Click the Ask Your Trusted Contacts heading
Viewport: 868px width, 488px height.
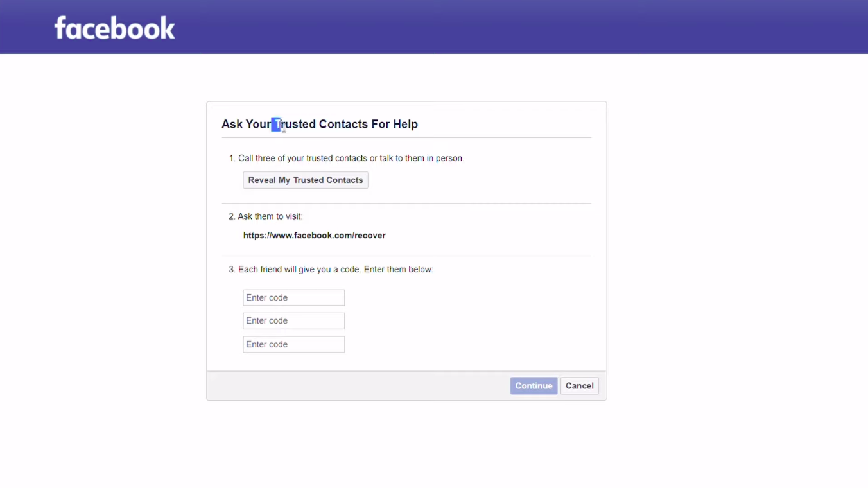coord(320,124)
